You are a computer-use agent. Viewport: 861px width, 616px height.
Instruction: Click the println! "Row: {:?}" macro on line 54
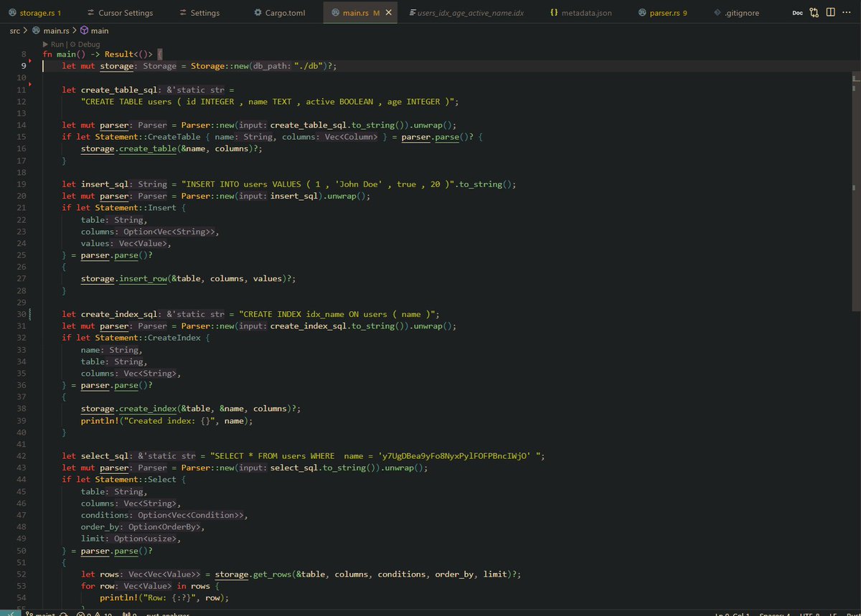pos(164,598)
